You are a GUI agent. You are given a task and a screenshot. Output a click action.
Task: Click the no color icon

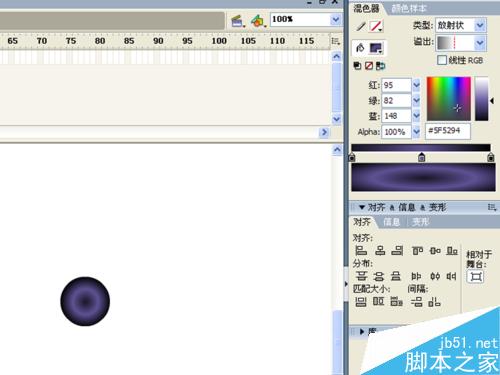pyautogui.click(x=369, y=66)
